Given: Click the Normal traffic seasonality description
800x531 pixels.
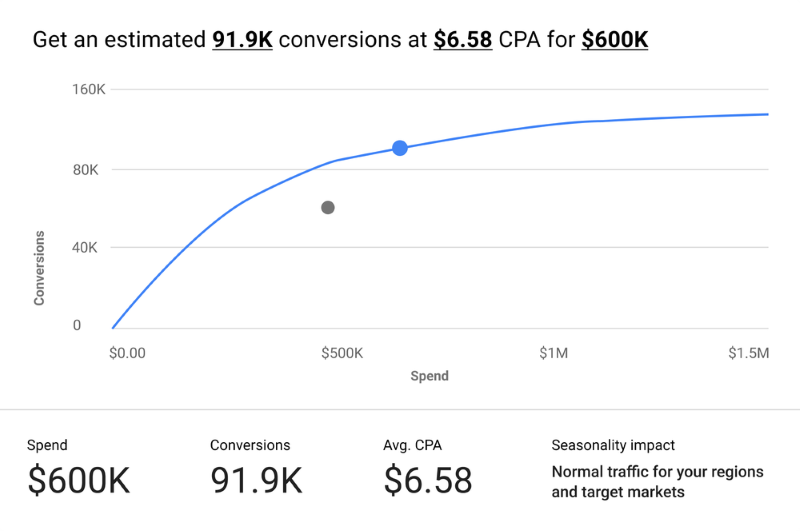Looking at the screenshot, I should 658,482.
